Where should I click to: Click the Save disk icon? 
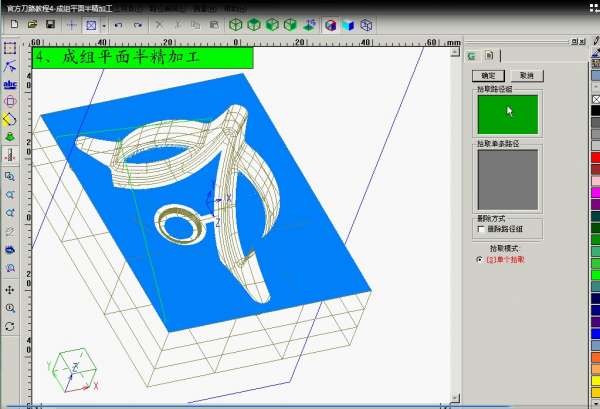(50, 23)
